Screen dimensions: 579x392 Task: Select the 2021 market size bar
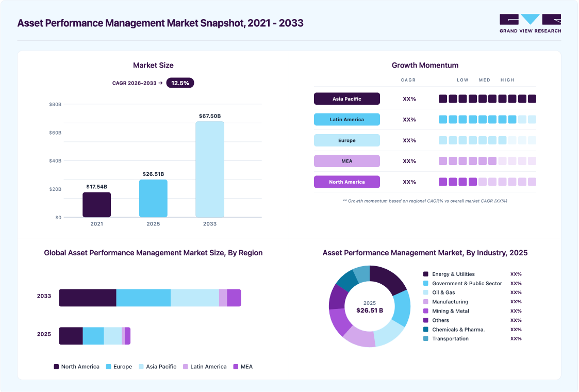pyautogui.click(x=97, y=205)
